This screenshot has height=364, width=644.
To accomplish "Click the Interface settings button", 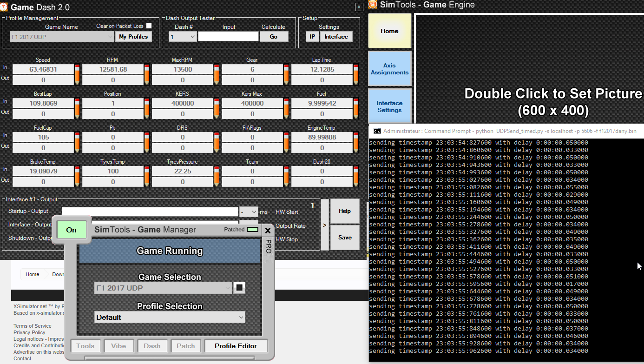I will coord(336,37).
